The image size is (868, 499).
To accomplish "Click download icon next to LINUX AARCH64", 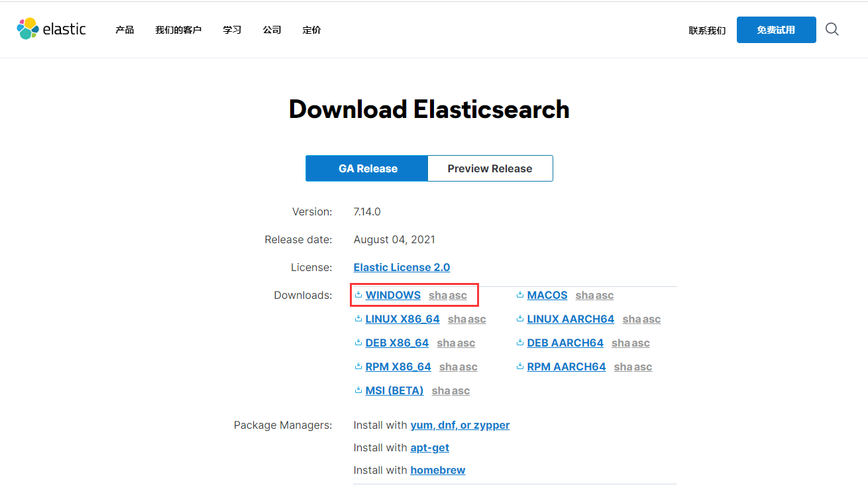I will coord(520,319).
